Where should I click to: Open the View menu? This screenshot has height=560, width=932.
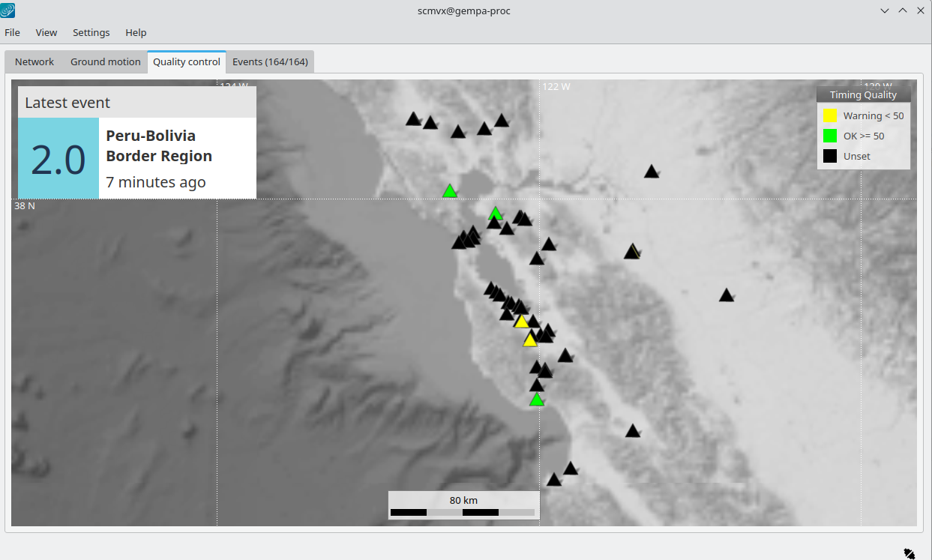46,32
